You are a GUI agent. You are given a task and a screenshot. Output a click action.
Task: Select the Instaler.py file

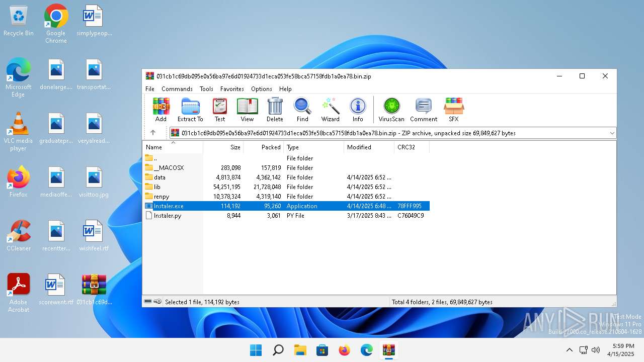tap(286, 215)
